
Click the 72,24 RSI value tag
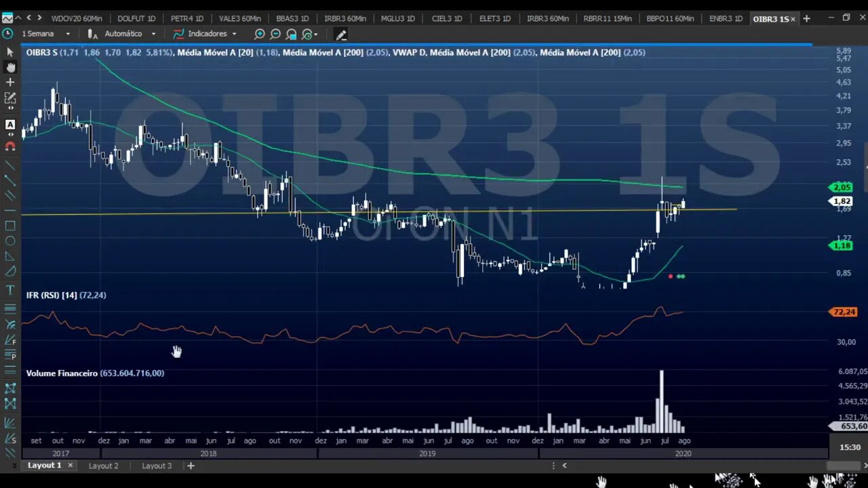(x=844, y=312)
